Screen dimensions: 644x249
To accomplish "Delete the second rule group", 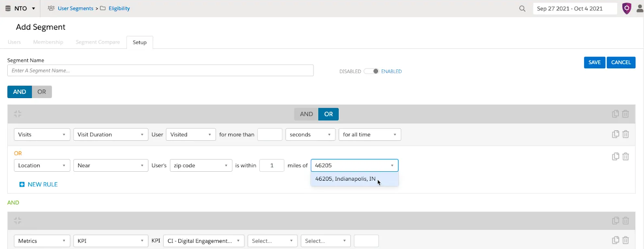I will [626, 221].
